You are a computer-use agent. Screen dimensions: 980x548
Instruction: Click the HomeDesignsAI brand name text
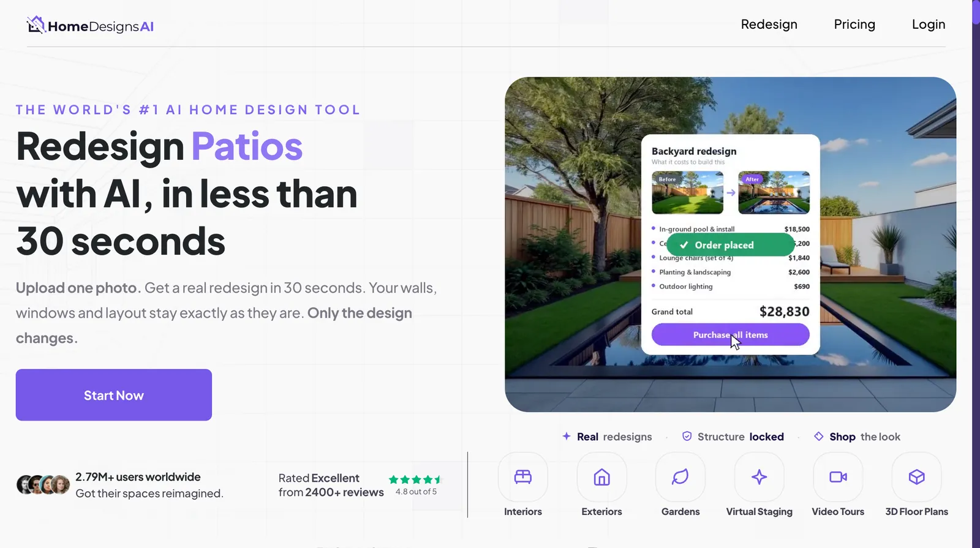(x=101, y=26)
